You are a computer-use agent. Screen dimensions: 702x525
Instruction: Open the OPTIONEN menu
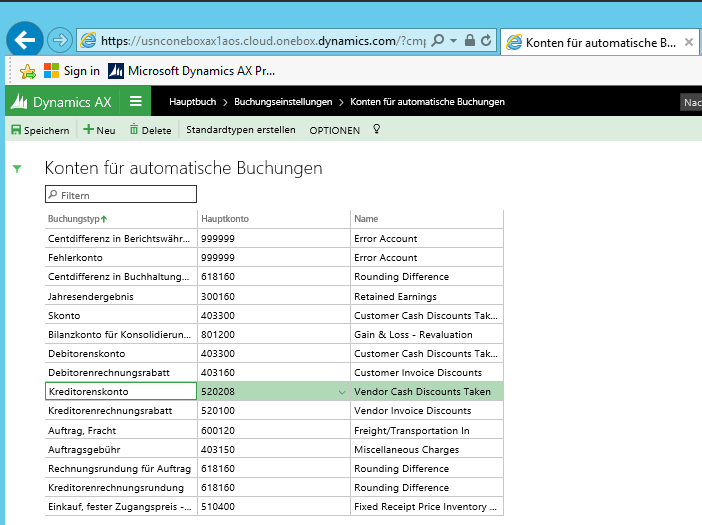point(334,130)
